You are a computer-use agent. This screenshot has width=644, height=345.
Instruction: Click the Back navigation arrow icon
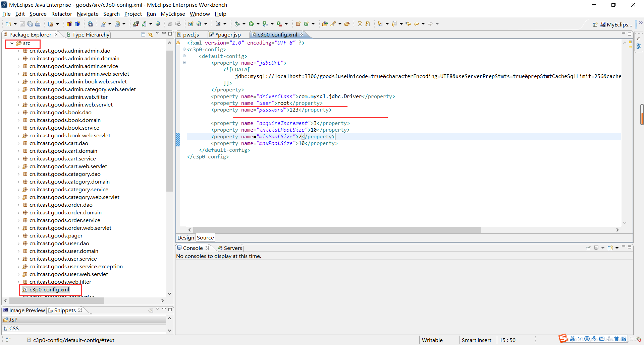(x=416, y=24)
